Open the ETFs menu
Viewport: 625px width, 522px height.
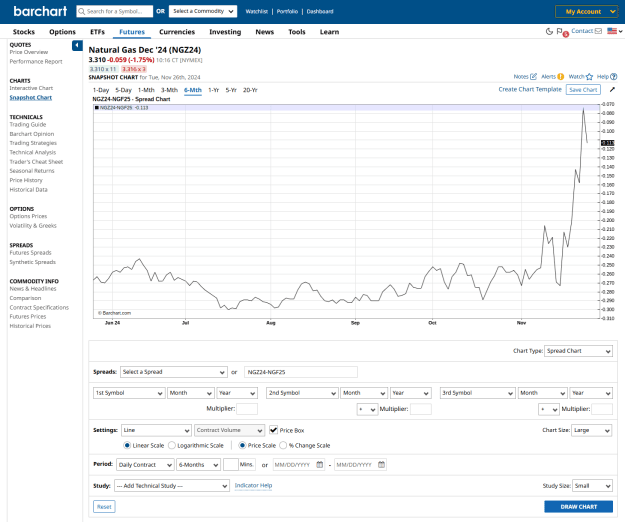(x=98, y=32)
